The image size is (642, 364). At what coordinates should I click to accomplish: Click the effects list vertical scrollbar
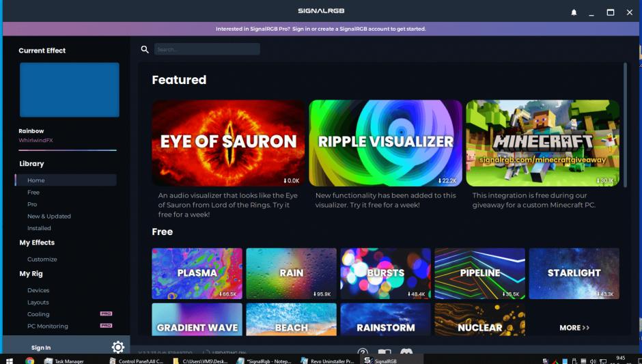(x=625, y=125)
